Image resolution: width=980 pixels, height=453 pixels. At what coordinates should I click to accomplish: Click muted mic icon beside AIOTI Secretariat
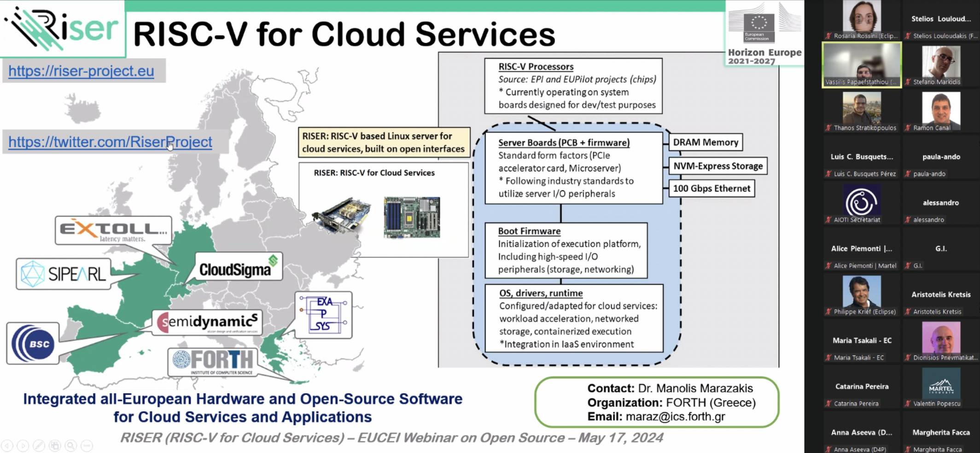coord(829,220)
